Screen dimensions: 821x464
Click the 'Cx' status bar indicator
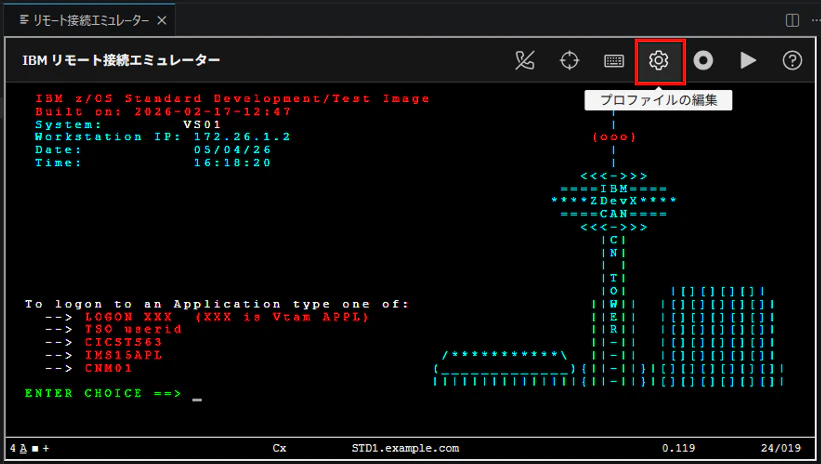click(x=280, y=448)
